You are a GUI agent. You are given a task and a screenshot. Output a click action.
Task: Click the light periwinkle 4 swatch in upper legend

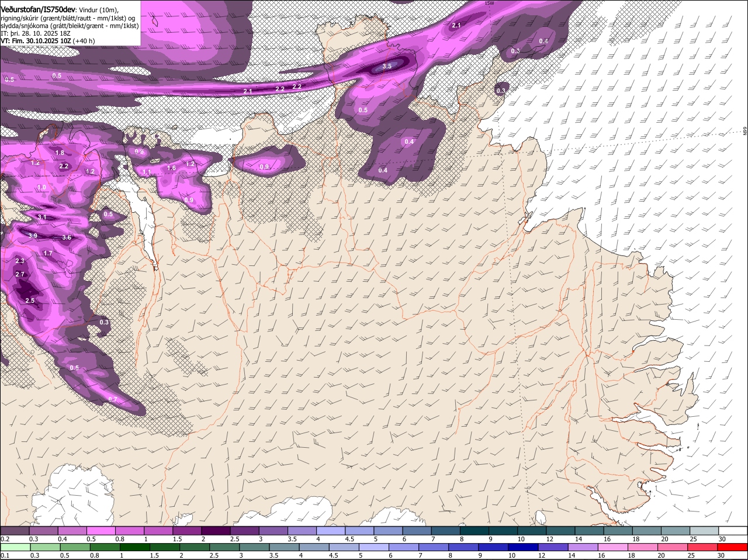[330, 530]
